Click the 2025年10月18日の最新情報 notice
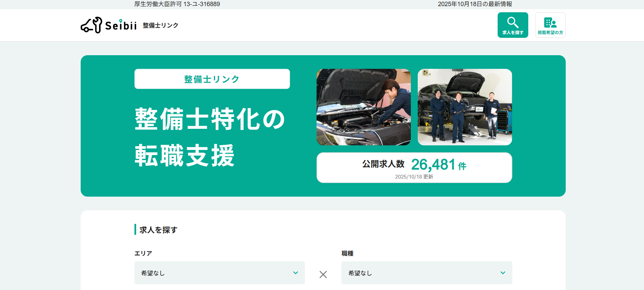644x290 pixels. pos(475,4)
